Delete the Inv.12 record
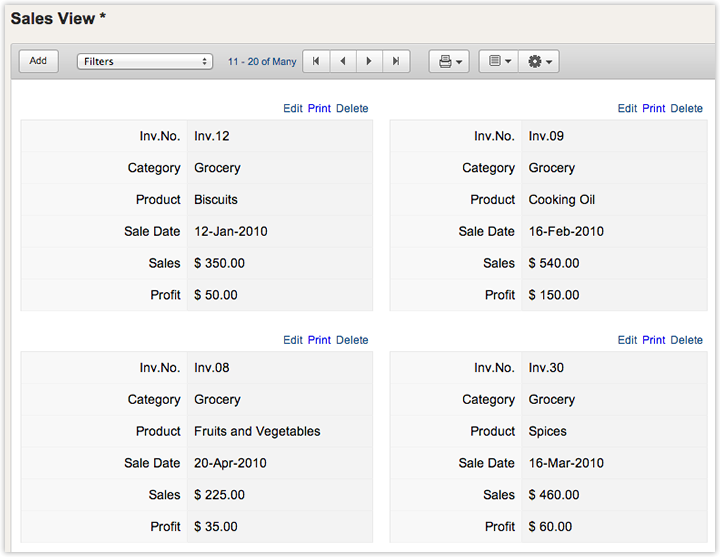This screenshot has height=557, width=720. 352,108
